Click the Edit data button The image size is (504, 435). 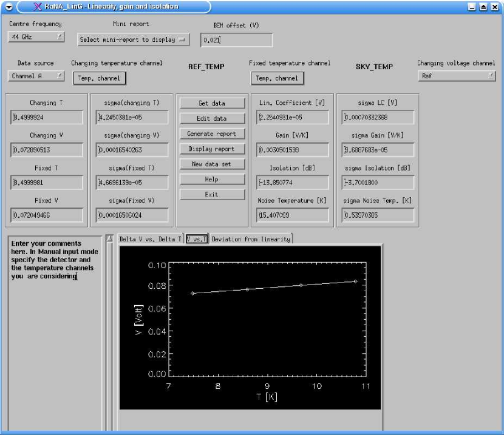[x=211, y=119]
